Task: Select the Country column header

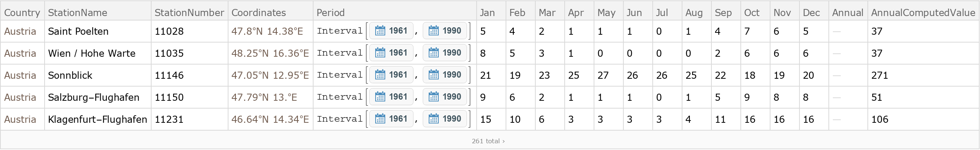Action: pyautogui.click(x=22, y=13)
